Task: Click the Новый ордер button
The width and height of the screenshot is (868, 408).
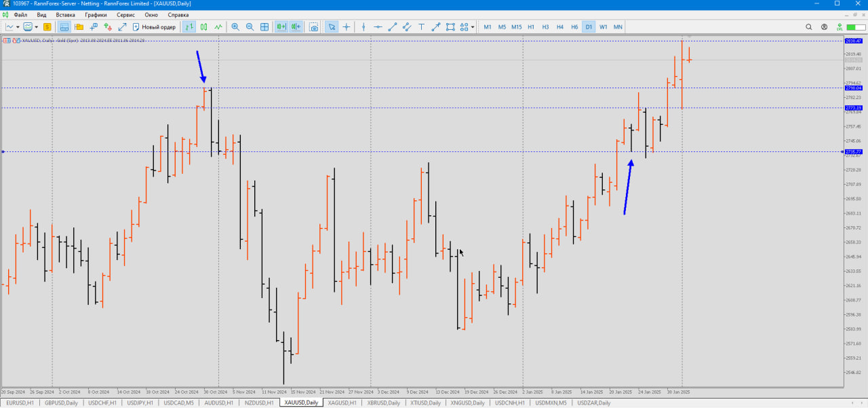Action: 154,27
